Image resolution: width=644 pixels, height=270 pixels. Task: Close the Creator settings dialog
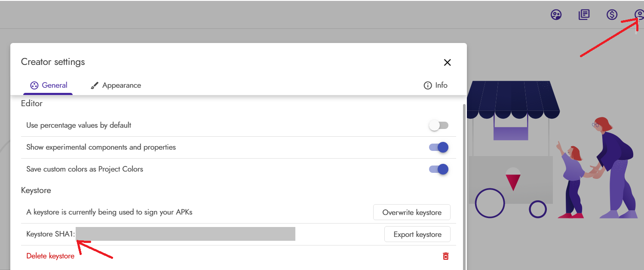pyautogui.click(x=447, y=62)
